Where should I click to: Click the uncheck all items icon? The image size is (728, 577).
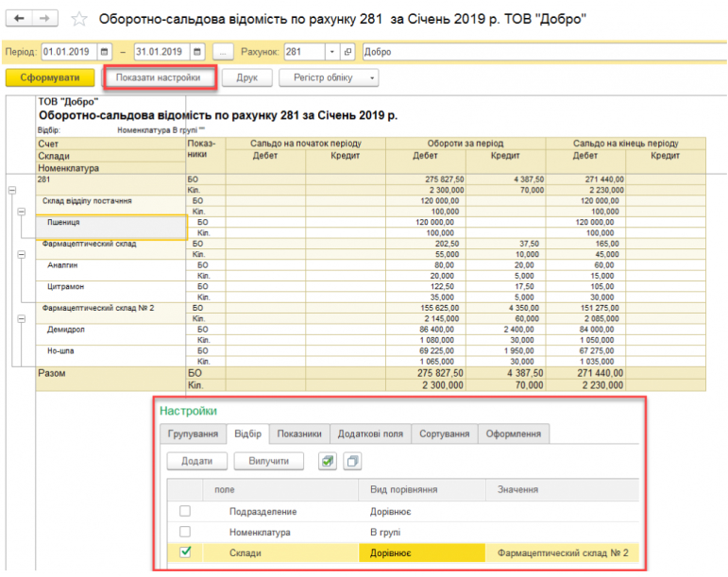[352, 462]
